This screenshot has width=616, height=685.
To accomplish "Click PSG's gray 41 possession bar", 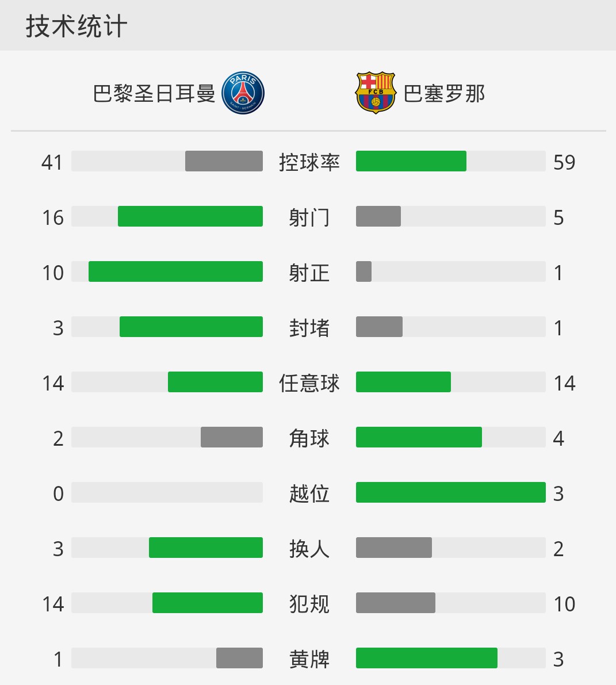I will pyautogui.click(x=224, y=161).
